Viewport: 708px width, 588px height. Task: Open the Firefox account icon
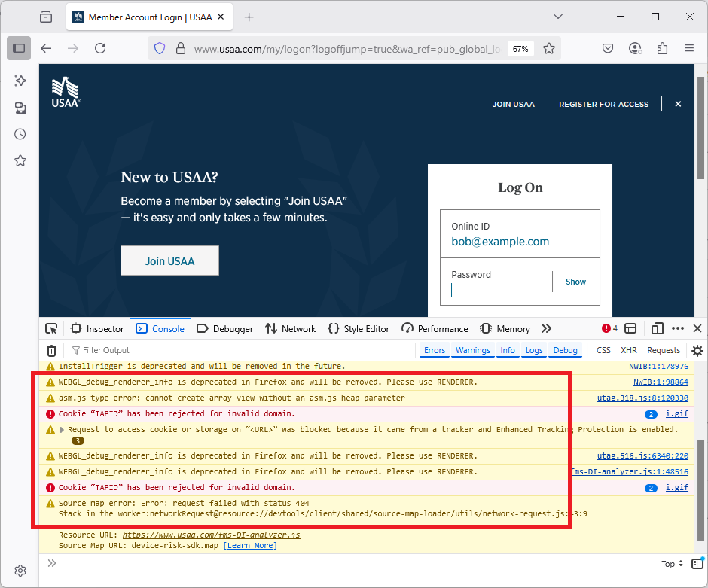tap(635, 48)
